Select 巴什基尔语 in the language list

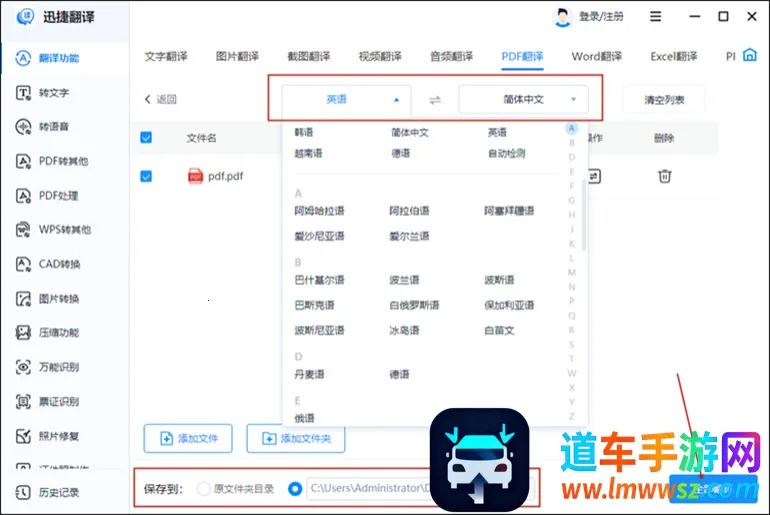coord(319,280)
